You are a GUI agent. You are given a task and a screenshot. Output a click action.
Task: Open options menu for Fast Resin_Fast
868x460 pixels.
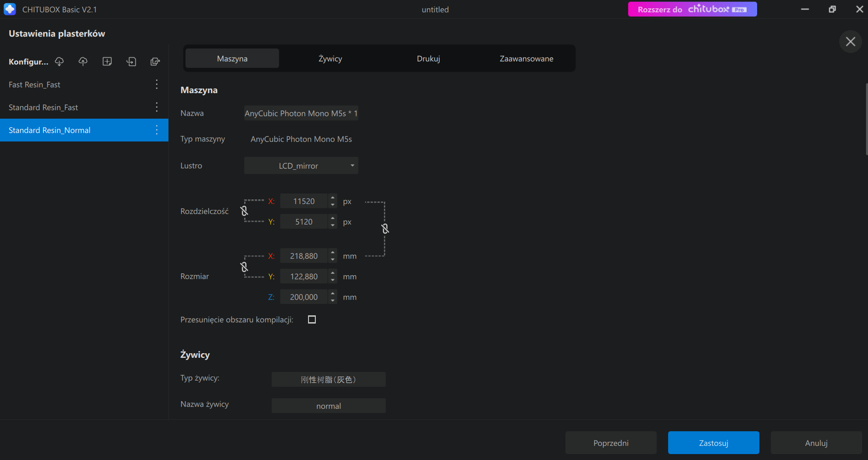tap(157, 84)
